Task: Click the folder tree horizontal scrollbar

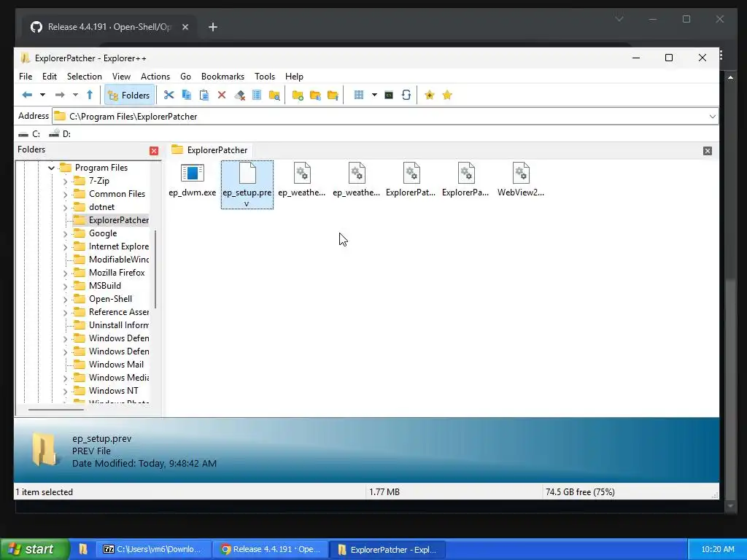Action: tap(56, 409)
